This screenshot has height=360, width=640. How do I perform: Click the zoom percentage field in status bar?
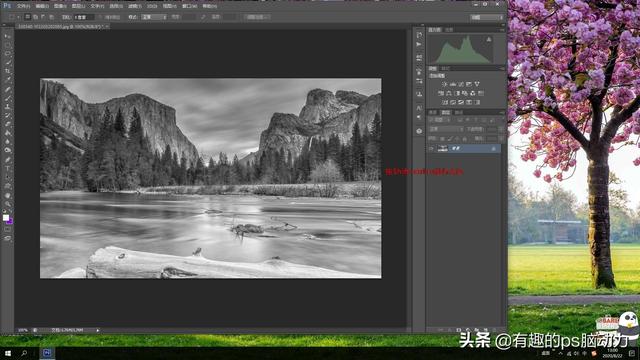pos(23,330)
